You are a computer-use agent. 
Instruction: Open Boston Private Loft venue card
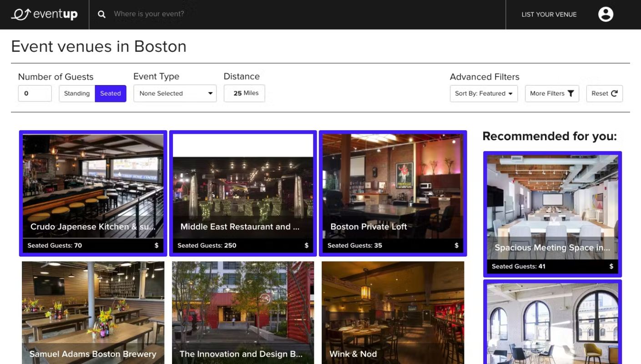tap(393, 193)
